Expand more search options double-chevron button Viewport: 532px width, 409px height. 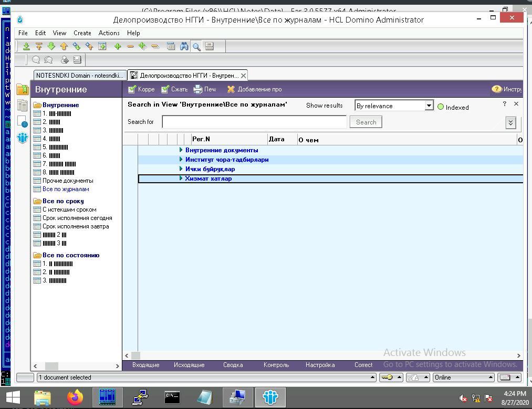[510, 122]
